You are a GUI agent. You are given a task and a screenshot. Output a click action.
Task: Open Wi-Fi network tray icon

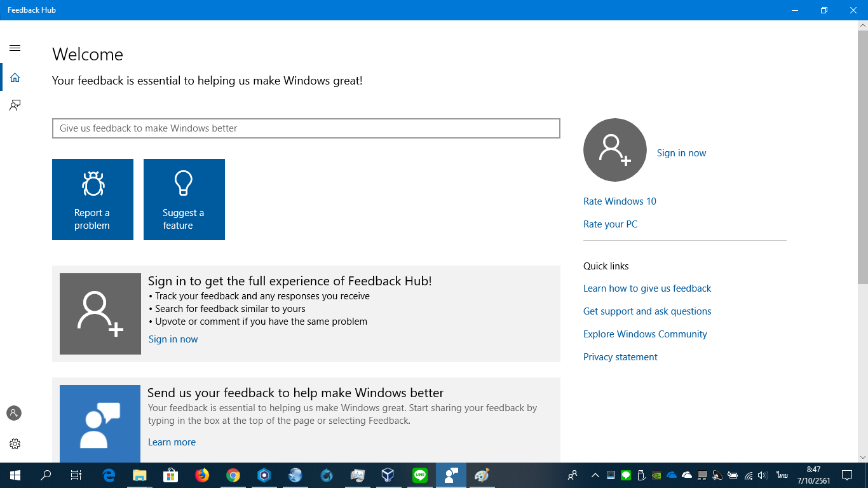pos(749,475)
